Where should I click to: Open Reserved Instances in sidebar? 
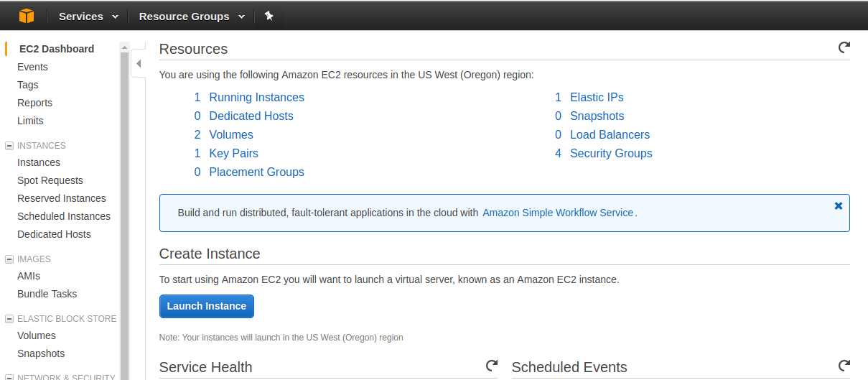point(62,198)
